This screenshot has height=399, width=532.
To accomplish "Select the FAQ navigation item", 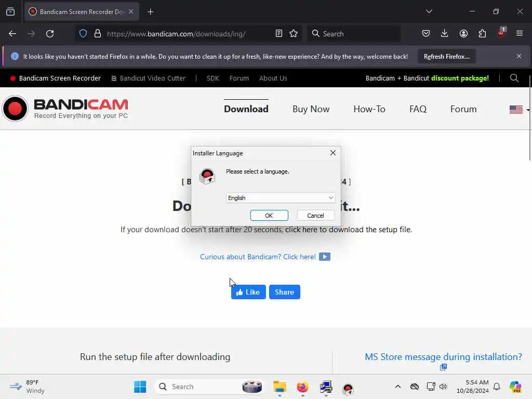I will coord(418,109).
